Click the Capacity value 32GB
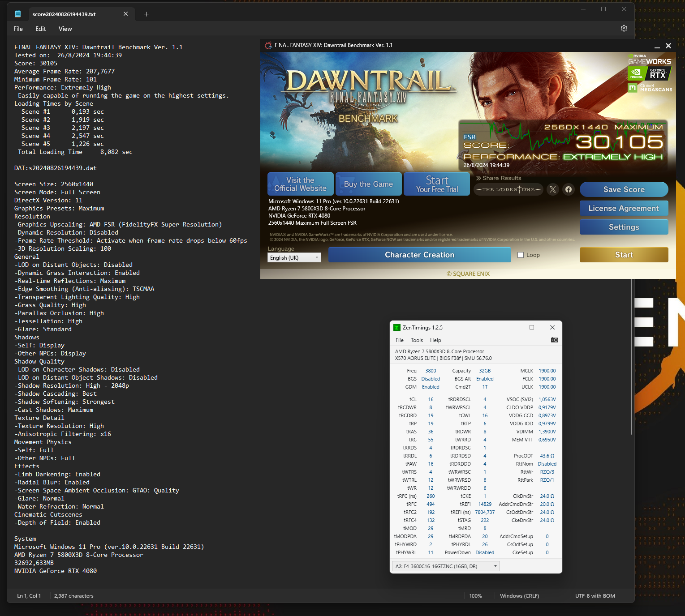Screen dimensions: 685x616 (485, 371)
